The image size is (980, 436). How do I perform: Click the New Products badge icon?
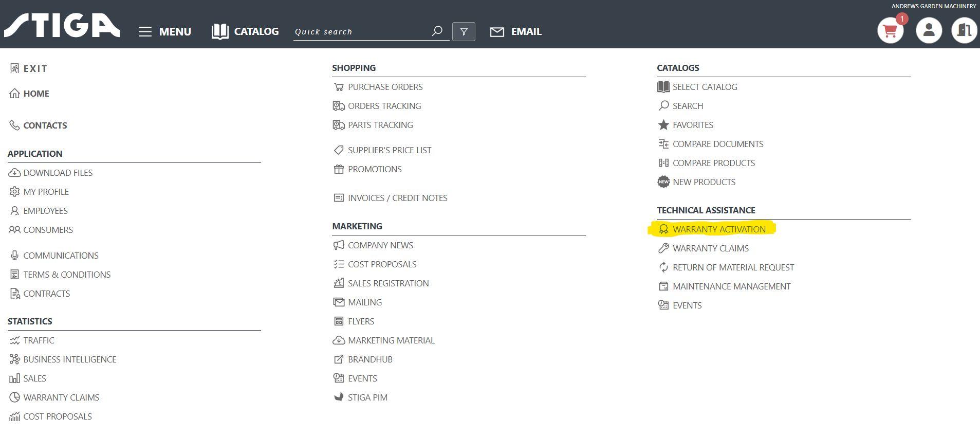tap(663, 182)
